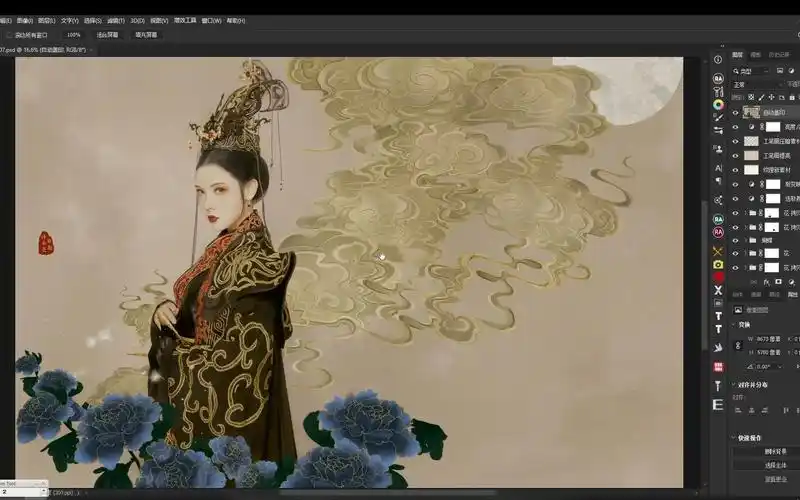Viewport: 800px width, 500px height.
Task: Click the red grid plugin icon
Action: click(x=718, y=367)
